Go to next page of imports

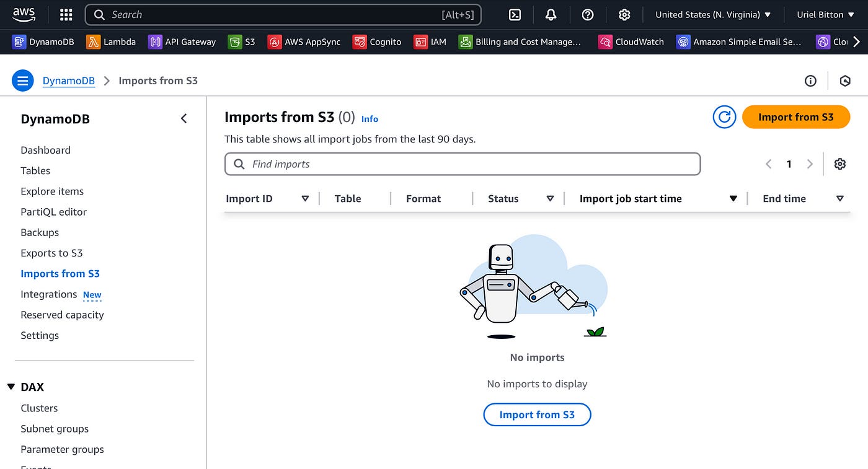[x=810, y=164]
